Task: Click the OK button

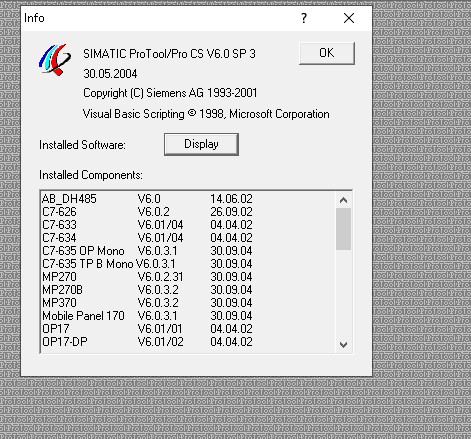Action: click(x=327, y=53)
